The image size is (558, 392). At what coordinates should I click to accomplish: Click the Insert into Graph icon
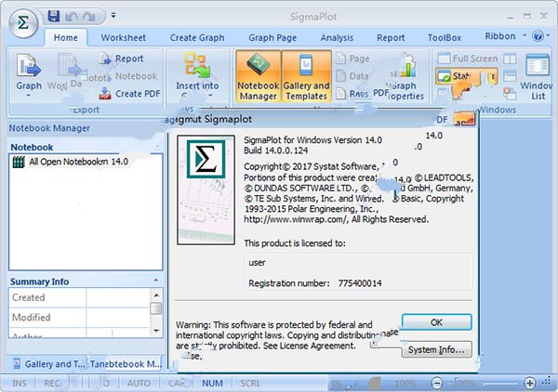click(197, 65)
